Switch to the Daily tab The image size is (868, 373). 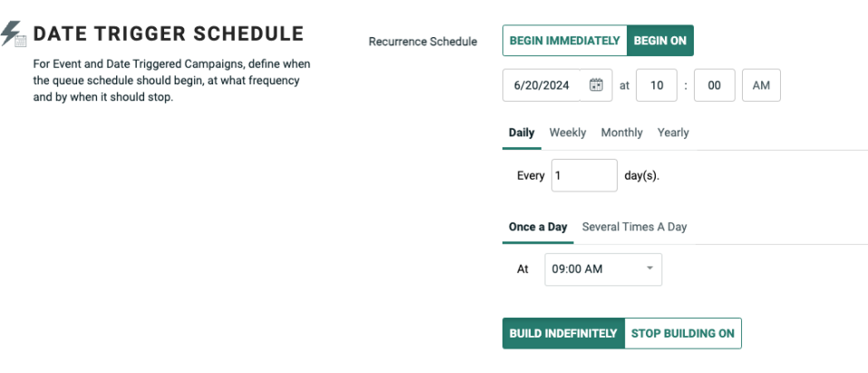(522, 133)
